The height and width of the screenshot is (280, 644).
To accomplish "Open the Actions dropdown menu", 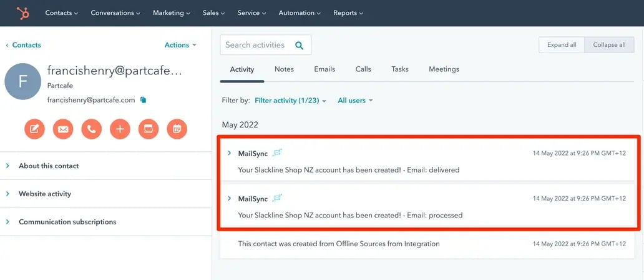I will [x=180, y=45].
